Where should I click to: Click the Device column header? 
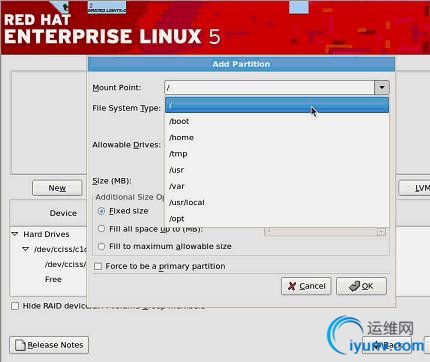click(49, 213)
